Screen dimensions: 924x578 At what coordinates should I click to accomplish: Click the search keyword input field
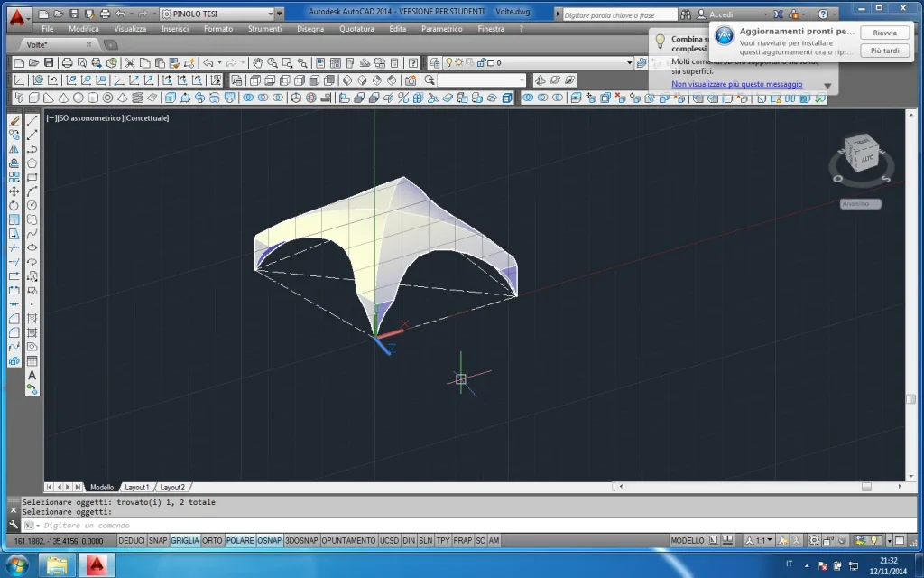619,14
